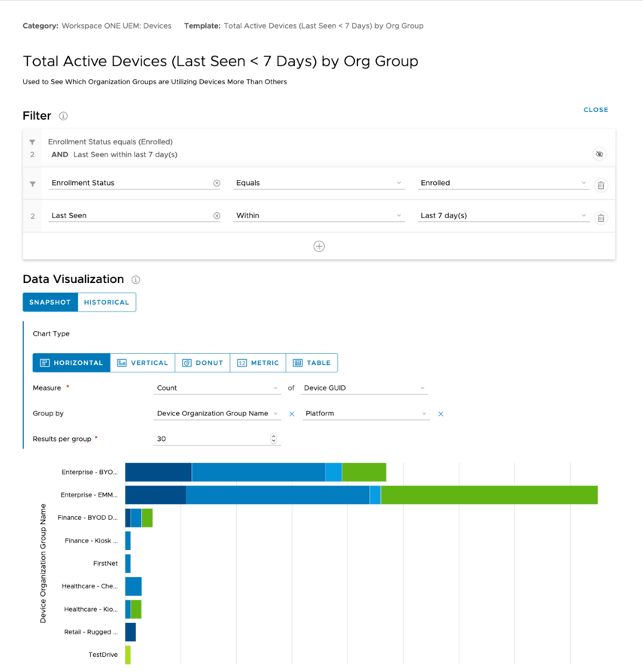
Task: Remove the Platform group-by field
Action: pyautogui.click(x=441, y=414)
